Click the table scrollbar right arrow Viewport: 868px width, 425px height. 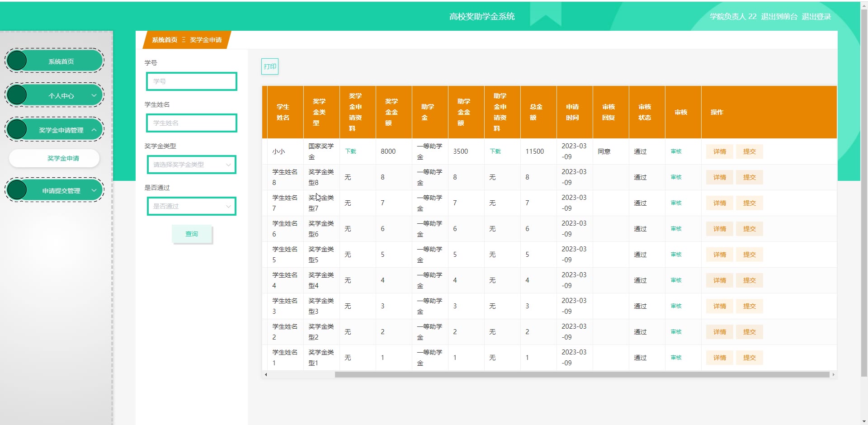click(833, 374)
